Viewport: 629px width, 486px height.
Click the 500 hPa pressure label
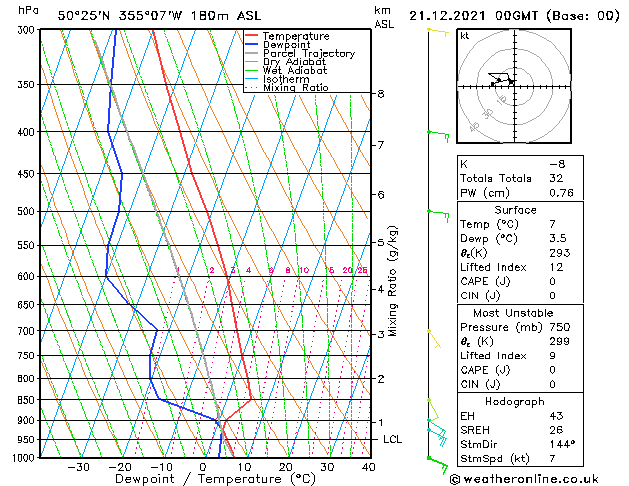[x=27, y=211]
